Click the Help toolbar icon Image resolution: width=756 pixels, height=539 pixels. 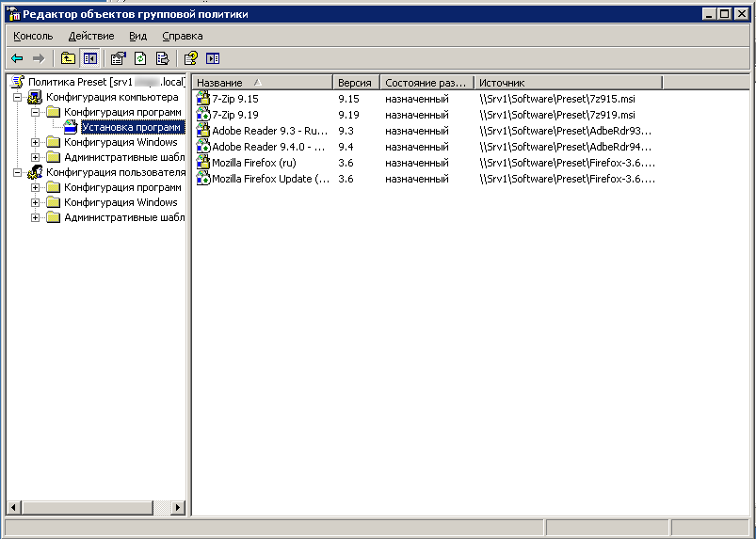click(x=191, y=58)
